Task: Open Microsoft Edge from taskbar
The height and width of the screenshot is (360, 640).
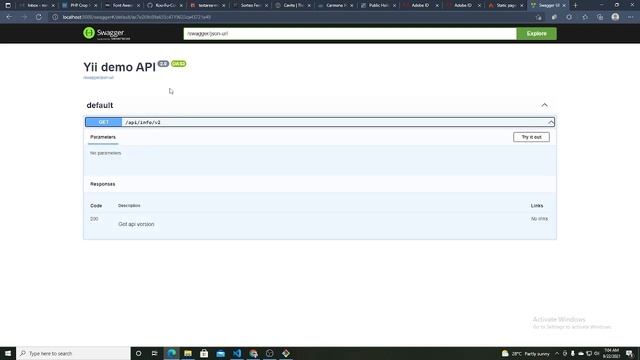Action: point(171,353)
